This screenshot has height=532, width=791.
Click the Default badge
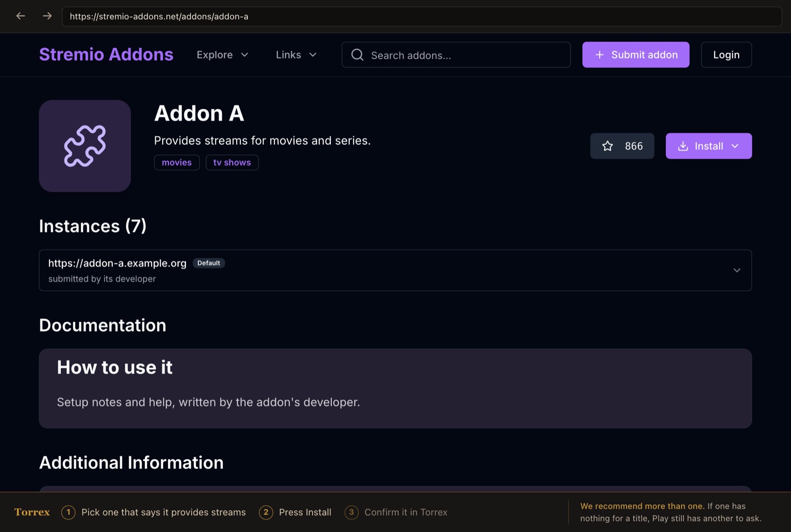[x=209, y=263]
